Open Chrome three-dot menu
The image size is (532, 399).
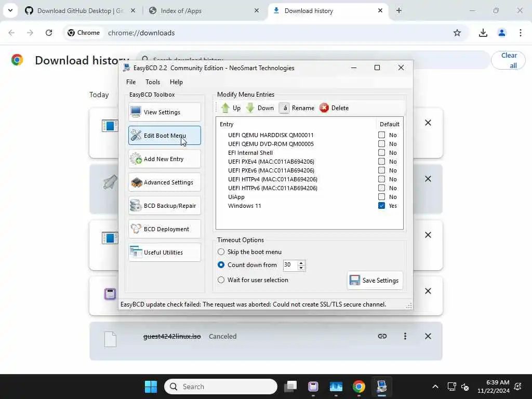point(521,33)
